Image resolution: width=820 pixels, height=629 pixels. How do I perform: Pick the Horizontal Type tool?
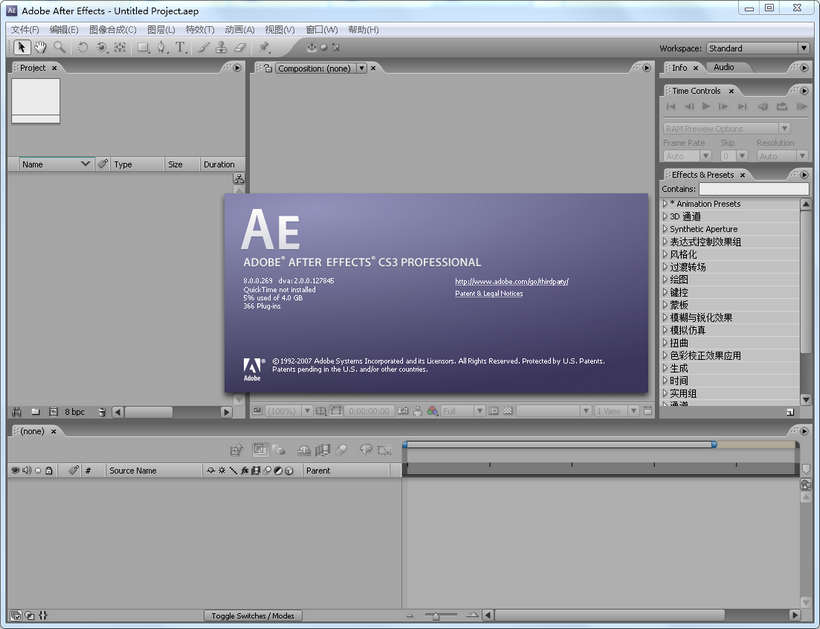pos(180,48)
